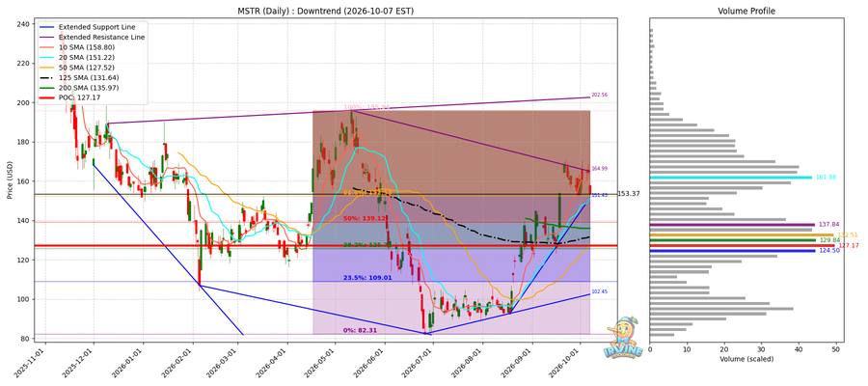Click the 140 price axis tick
This screenshot has height=386, width=868.
click(24, 221)
